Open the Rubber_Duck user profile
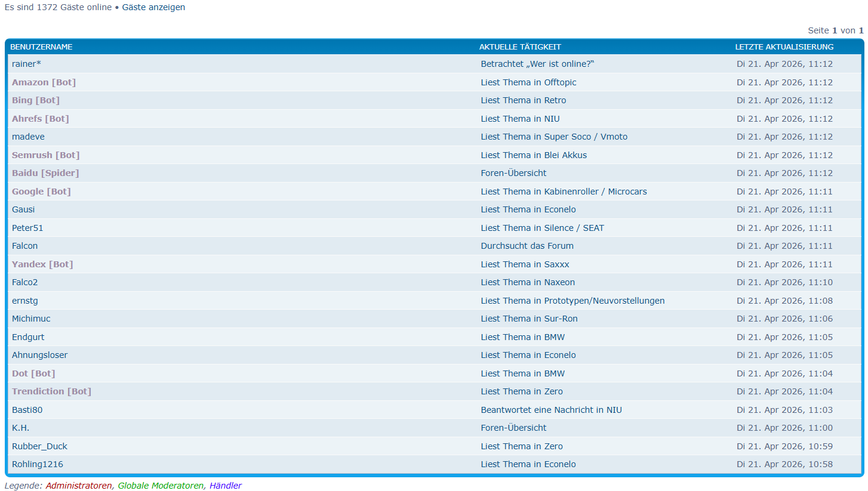The width and height of the screenshot is (868, 491). (39, 446)
